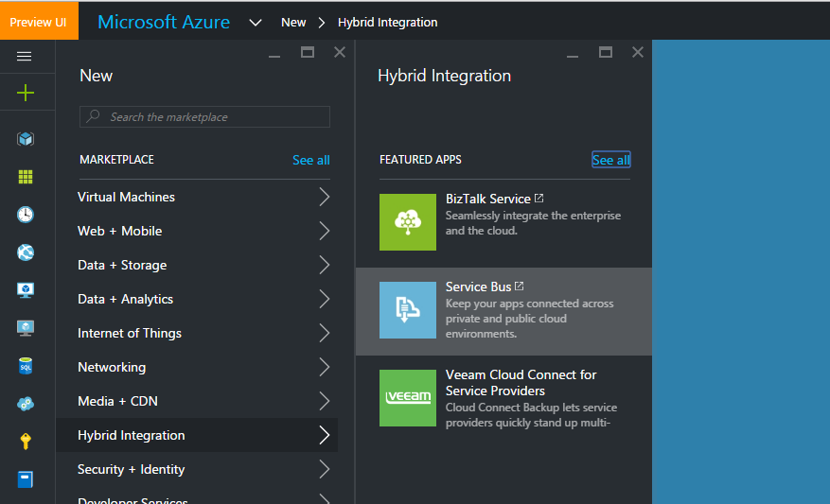Screen dimensions: 830x504
Task: Open SQL databases sidebar icon
Action: point(26,366)
